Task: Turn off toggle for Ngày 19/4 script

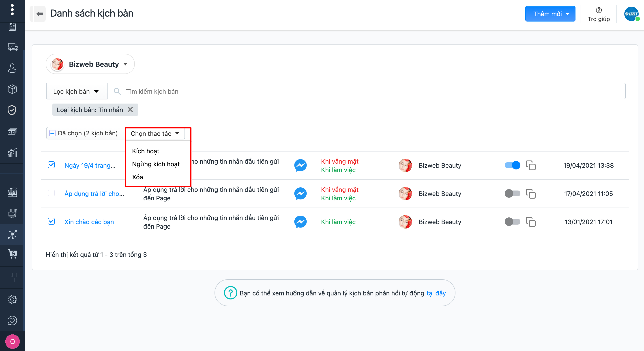Action: (512, 165)
